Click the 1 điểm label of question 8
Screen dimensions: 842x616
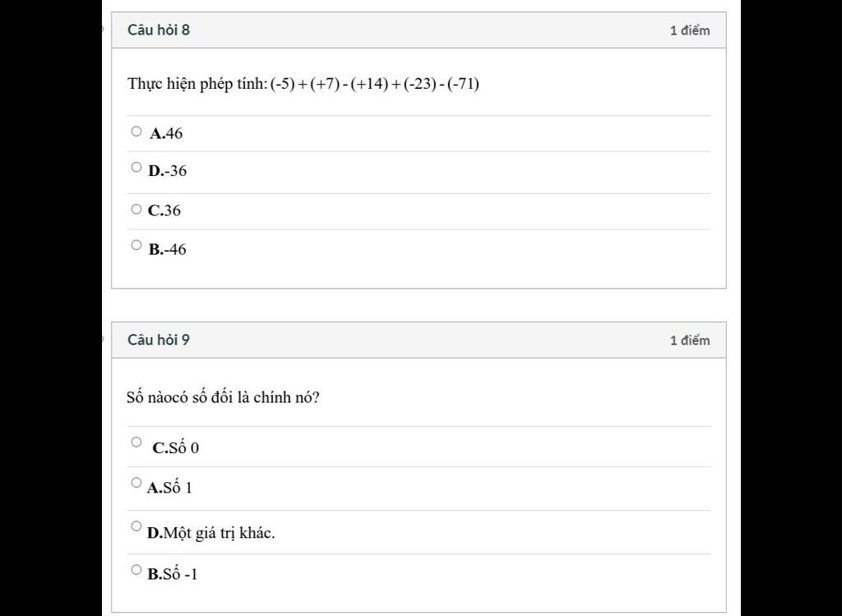tap(690, 30)
